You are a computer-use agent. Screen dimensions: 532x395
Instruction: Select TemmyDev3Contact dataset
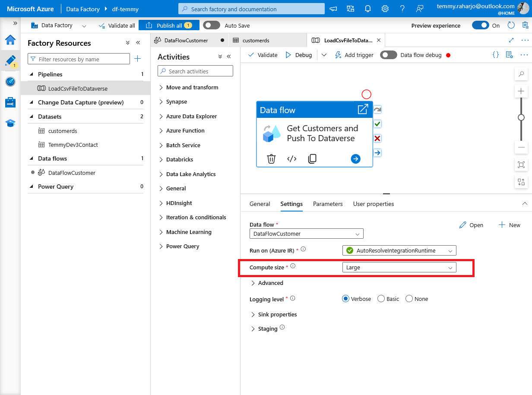(73, 145)
